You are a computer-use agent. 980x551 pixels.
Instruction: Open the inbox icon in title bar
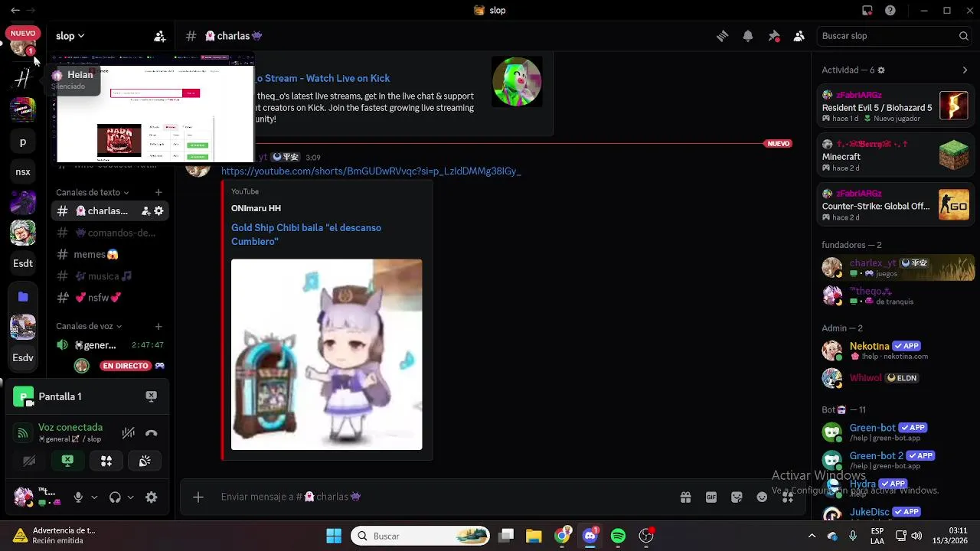click(867, 11)
